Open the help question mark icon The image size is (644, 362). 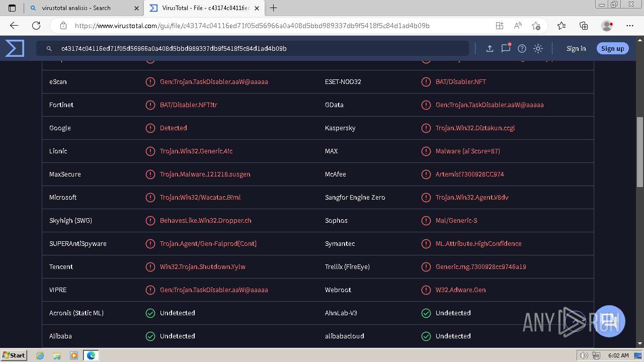tap(522, 48)
